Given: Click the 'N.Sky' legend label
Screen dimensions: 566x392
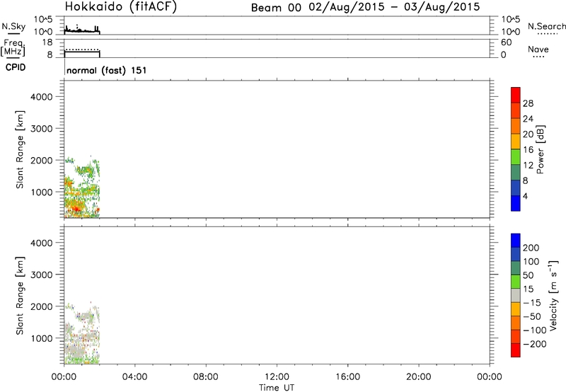Looking at the screenshot, I should coord(13,26).
